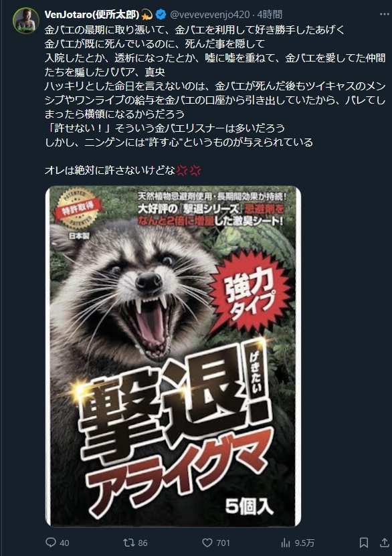Click the 701 likes count
This screenshot has width=392, height=556.
coord(223,543)
